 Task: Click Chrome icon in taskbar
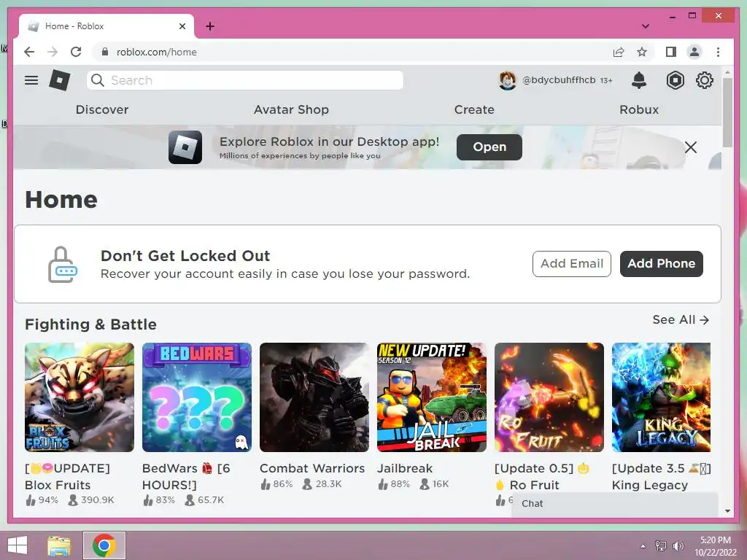point(104,545)
